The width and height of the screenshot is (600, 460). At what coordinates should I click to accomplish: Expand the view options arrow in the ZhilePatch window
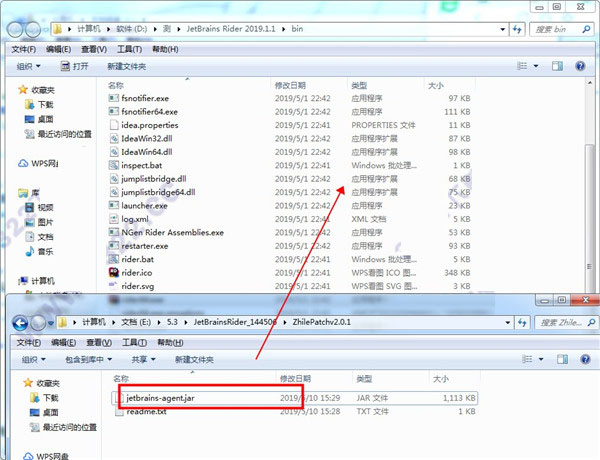pyautogui.click(x=541, y=359)
